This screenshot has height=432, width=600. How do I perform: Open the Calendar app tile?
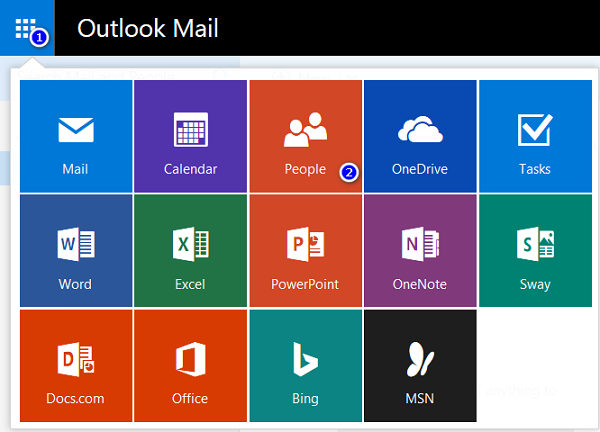(191, 136)
